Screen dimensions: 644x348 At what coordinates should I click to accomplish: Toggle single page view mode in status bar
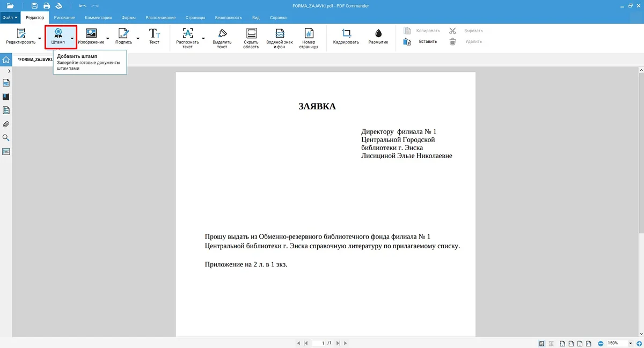pos(542,343)
